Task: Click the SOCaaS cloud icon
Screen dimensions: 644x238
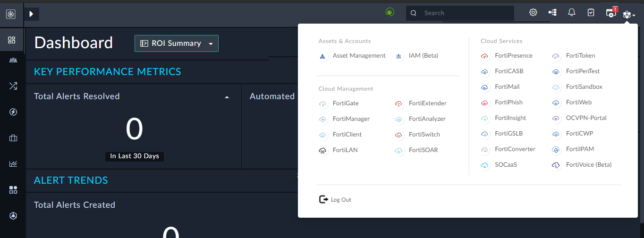Action: 484,165
